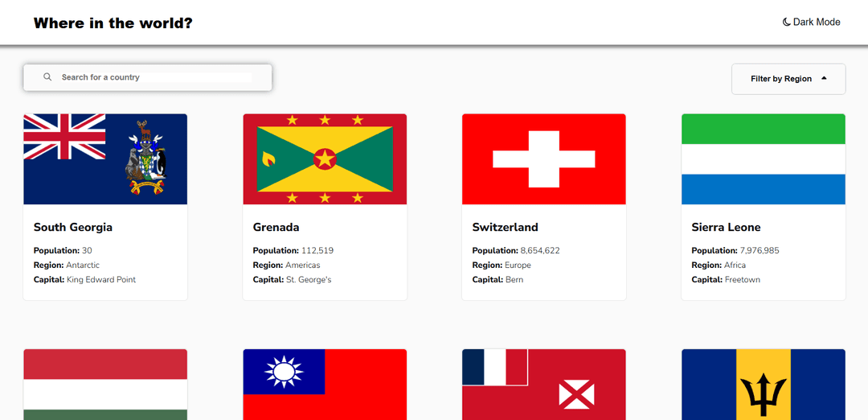Click Sierra Leone population 7,976,985
868x420 pixels.
[x=759, y=250]
